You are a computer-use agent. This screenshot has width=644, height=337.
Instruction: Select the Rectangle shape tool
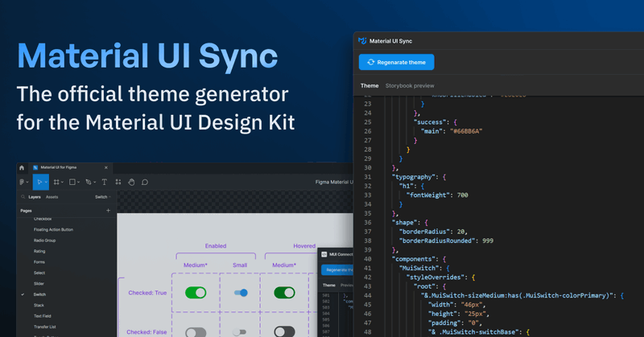72,182
